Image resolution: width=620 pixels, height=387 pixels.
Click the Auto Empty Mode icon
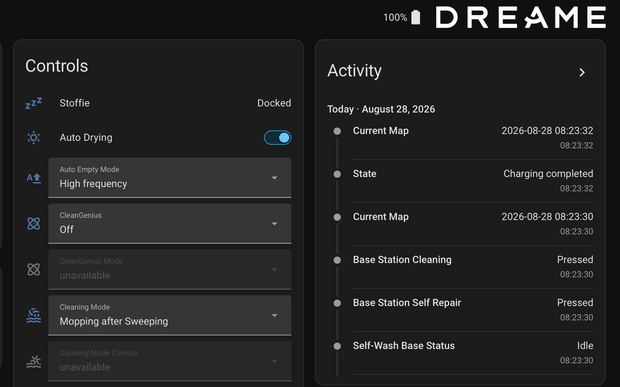click(x=34, y=178)
